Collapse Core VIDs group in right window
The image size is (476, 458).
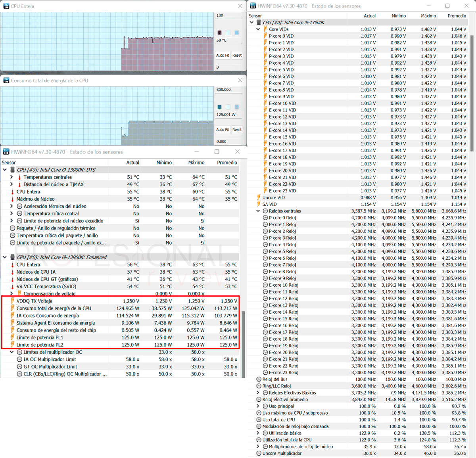click(x=258, y=29)
